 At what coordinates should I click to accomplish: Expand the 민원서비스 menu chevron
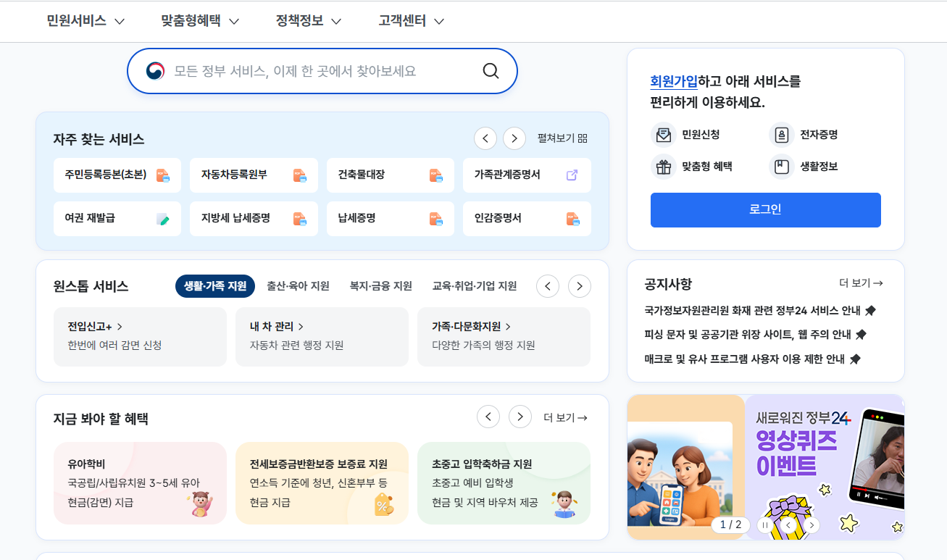(120, 21)
